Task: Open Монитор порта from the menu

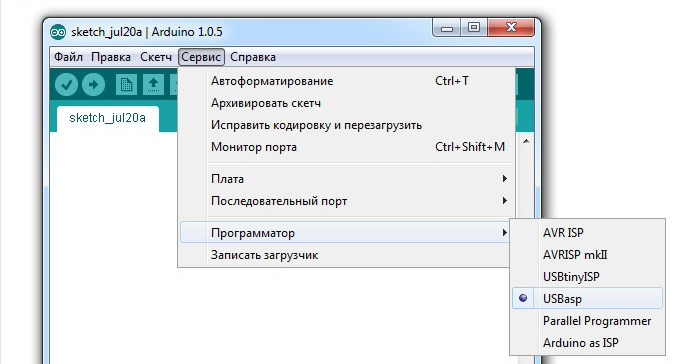Action: [x=346, y=147]
